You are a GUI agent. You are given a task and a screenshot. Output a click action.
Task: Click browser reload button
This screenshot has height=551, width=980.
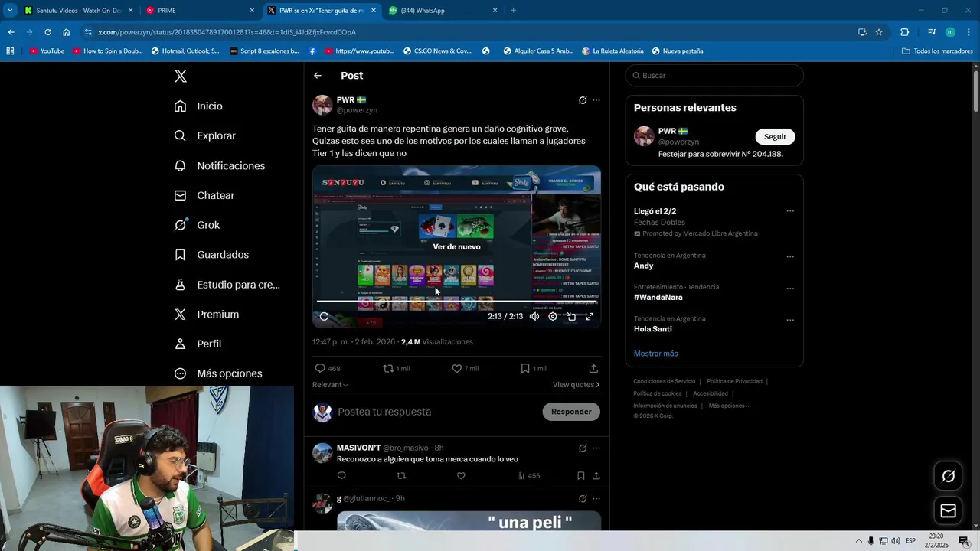47,32
